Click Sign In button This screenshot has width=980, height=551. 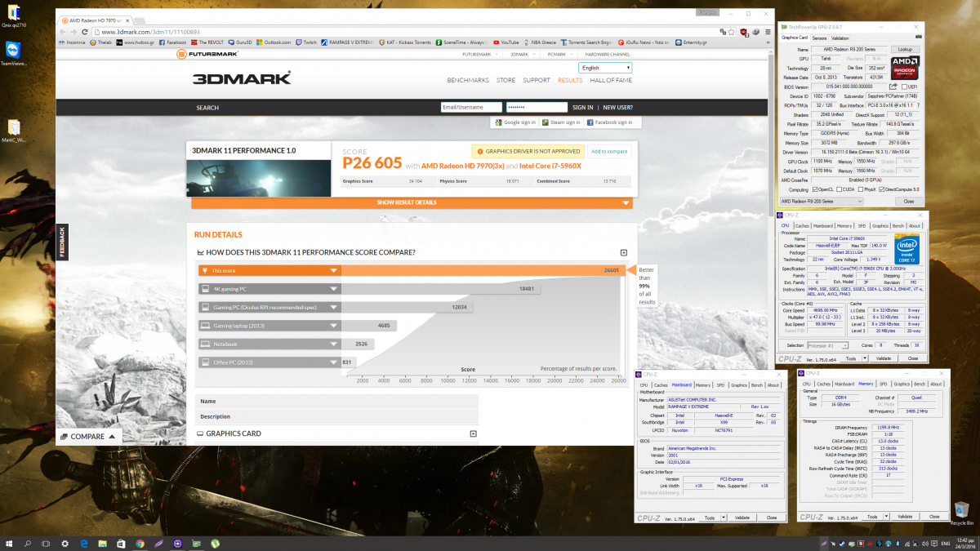coord(583,108)
